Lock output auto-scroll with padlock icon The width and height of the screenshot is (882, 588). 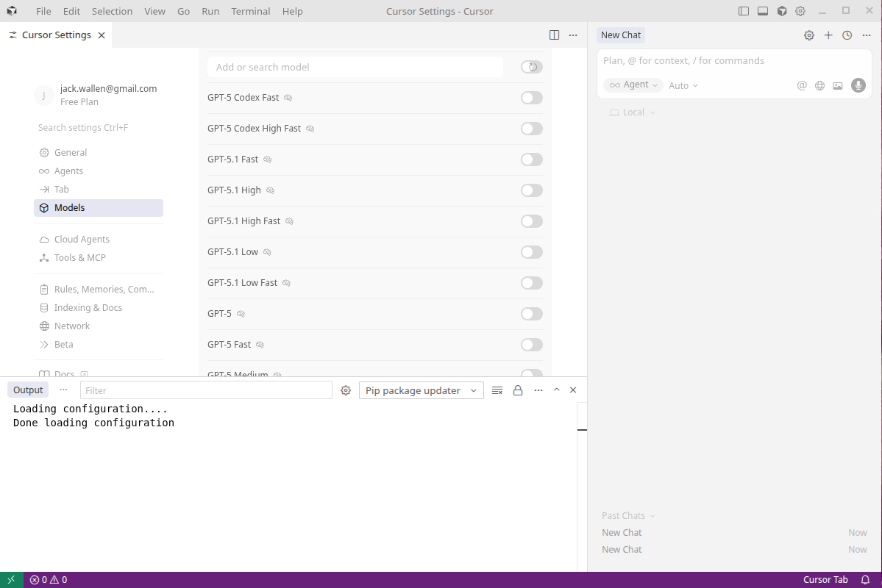(518, 390)
